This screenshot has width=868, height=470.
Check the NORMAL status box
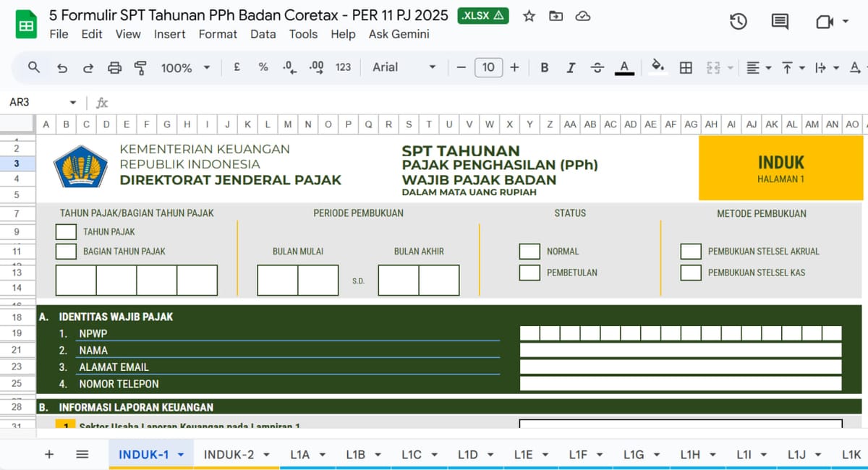(529, 252)
